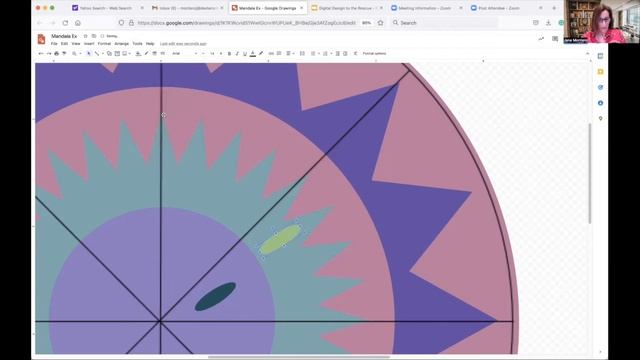This screenshot has width=640, height=360.
Task: Open the File menu
Action: pos(54,44)
